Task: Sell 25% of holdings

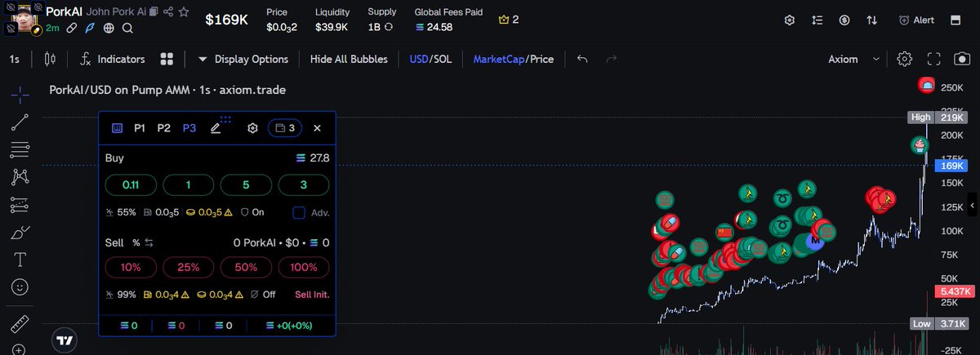Action: [x=189, y=267]
